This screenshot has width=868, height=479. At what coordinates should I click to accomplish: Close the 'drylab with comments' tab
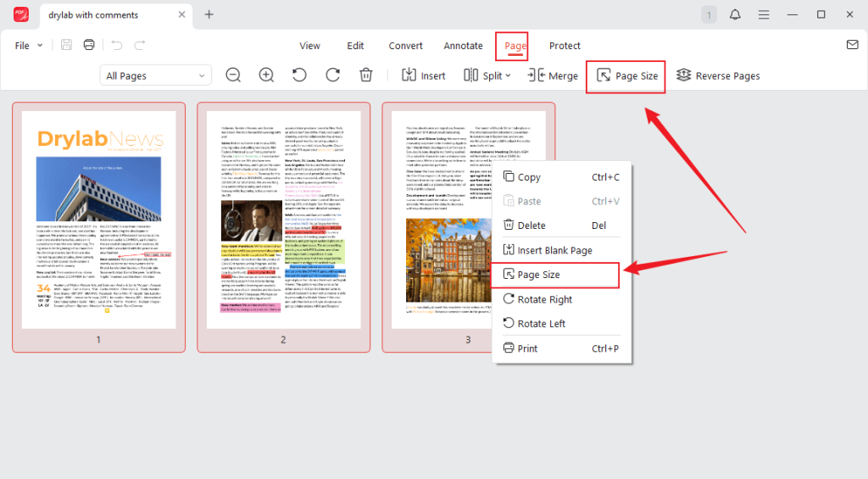tap(181, 14)
